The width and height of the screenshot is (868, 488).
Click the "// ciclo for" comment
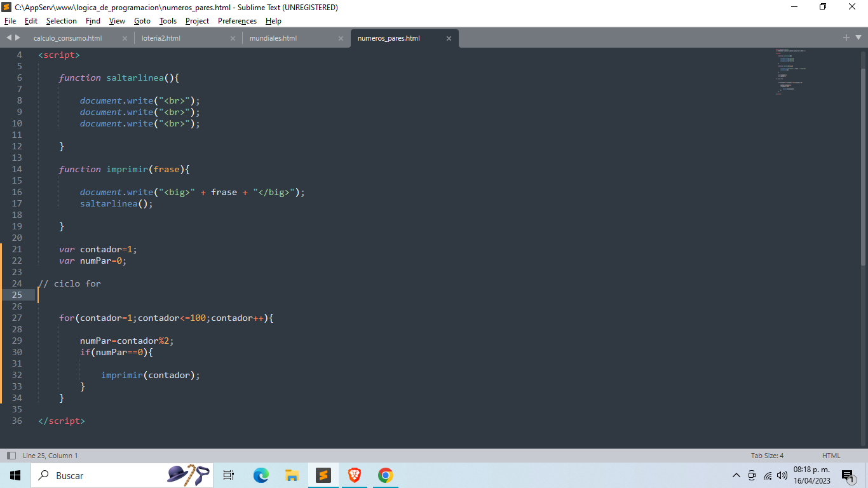pos(69,283)
